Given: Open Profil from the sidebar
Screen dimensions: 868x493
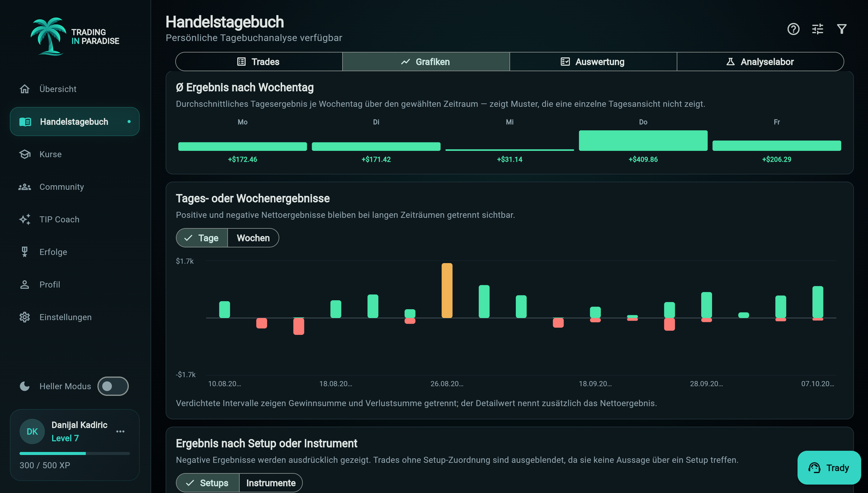Looking at the screenshot, I should click(75, 285).
